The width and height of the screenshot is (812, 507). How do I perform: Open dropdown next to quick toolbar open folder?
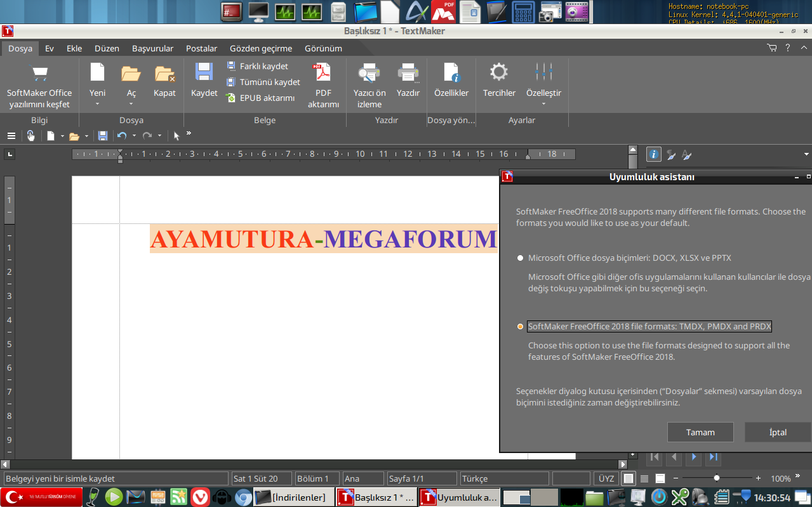(x=87, y=136)
